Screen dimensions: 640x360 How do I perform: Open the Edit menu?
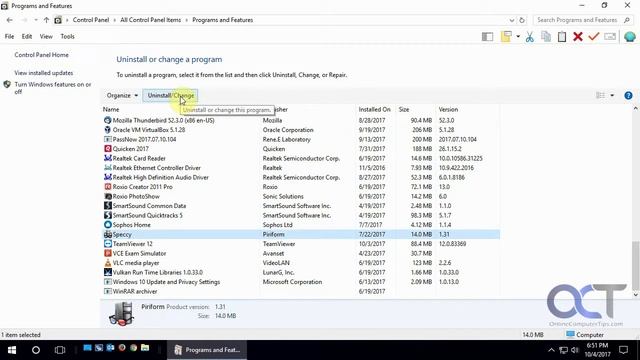point(27,36)
